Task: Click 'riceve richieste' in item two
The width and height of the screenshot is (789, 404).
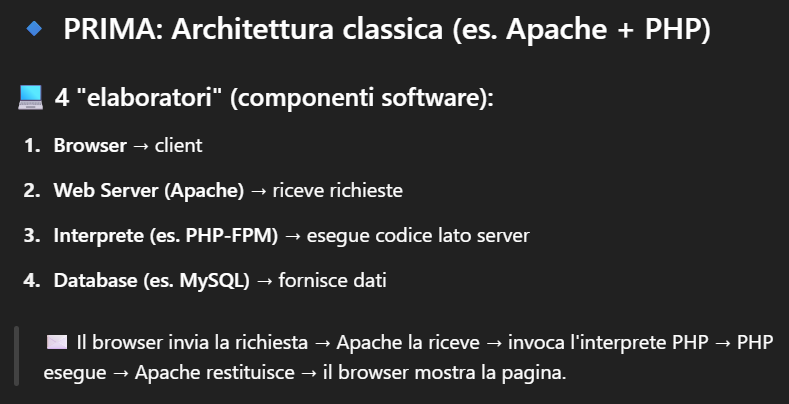Action: click(x=338, y=191)
